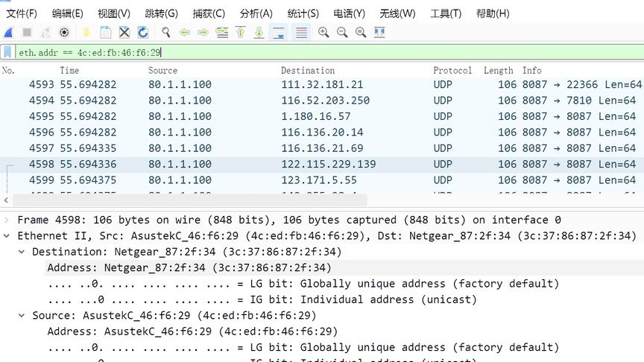Image resolution: width=644 pixels, height=362 pixels.
Task: Toggle packet list colorization
Action: pos(301,33)
